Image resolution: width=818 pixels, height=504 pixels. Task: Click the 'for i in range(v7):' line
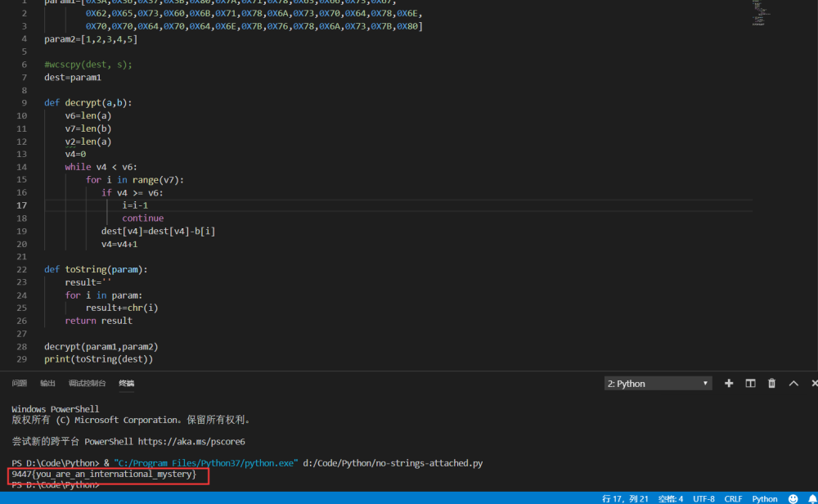click(x=135, y=179)
